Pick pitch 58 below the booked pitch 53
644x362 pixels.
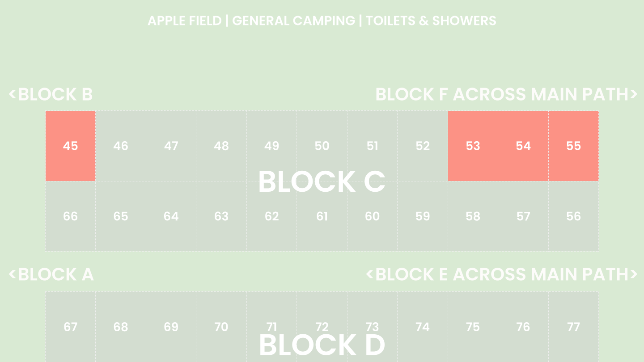coord(473,216)
